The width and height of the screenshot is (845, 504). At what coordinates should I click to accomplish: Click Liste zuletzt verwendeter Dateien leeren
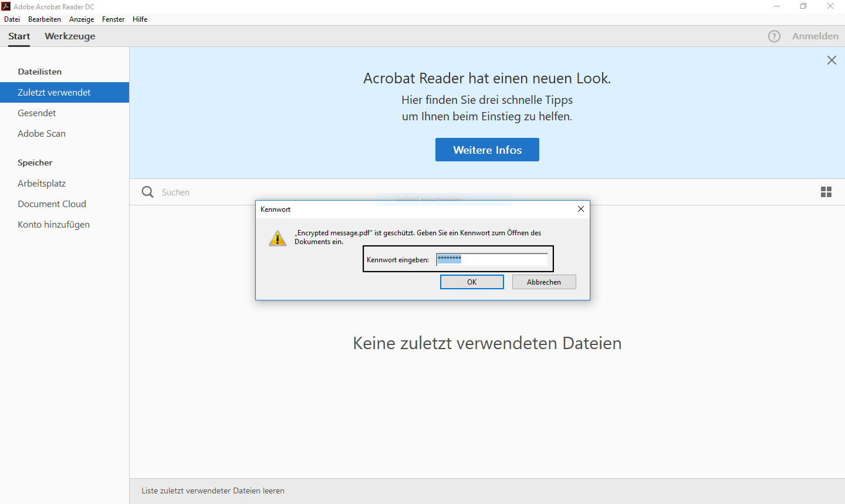[213, 491]
